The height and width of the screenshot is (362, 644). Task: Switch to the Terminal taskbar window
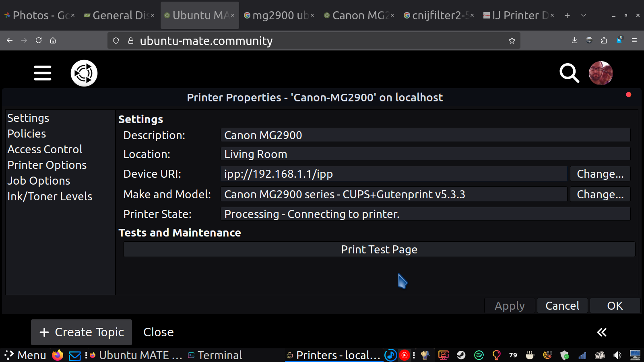[215, 355]
